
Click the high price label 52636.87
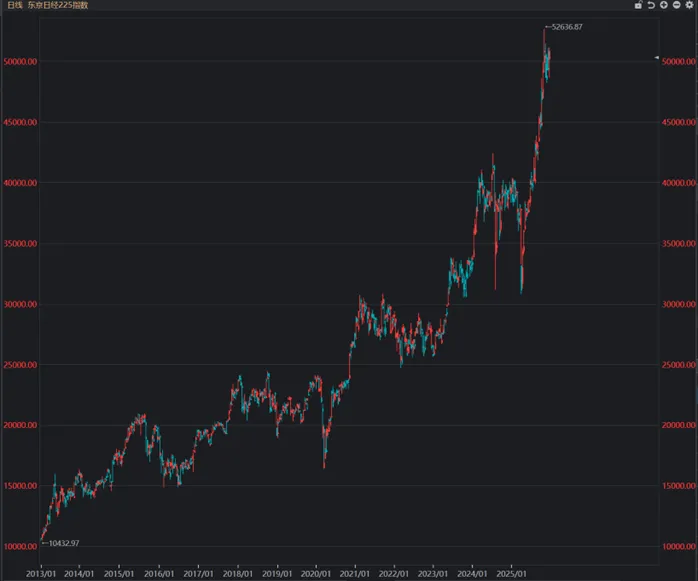click(x=567, y=27)
